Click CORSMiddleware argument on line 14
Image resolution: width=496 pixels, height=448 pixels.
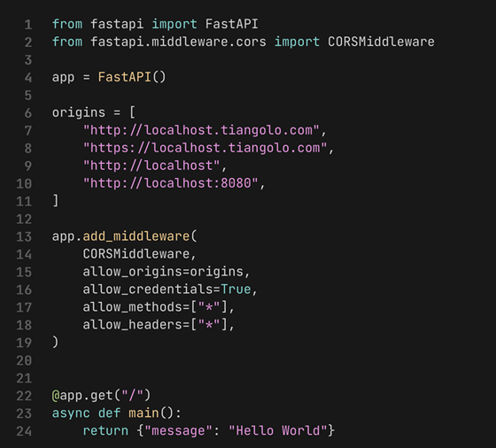point(136,254)
